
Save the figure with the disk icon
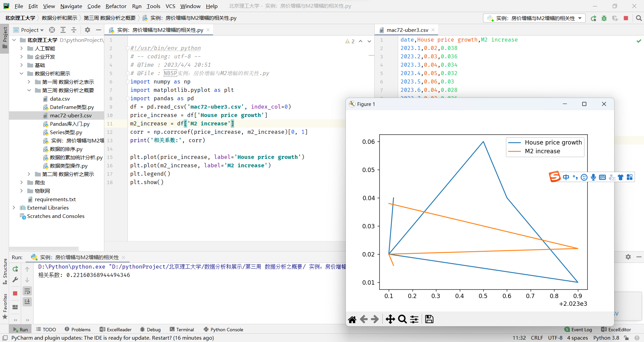(429, 319)
